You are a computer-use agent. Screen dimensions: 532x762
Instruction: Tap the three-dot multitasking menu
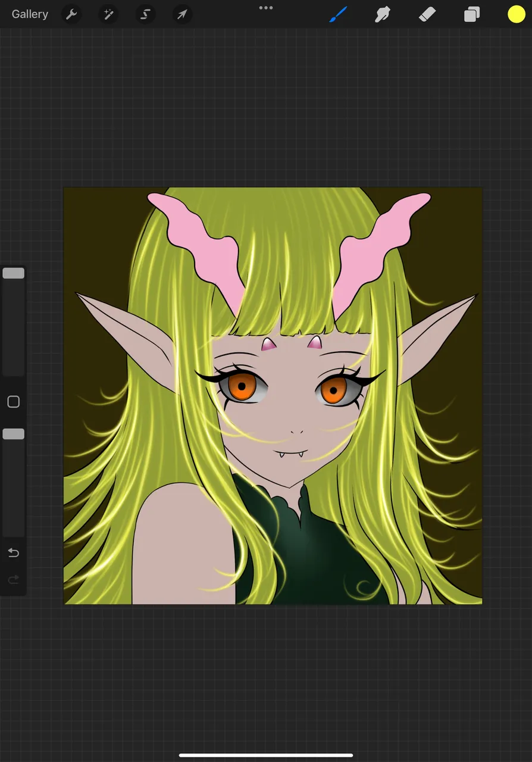pyautogui.click(x=266, y=8)
